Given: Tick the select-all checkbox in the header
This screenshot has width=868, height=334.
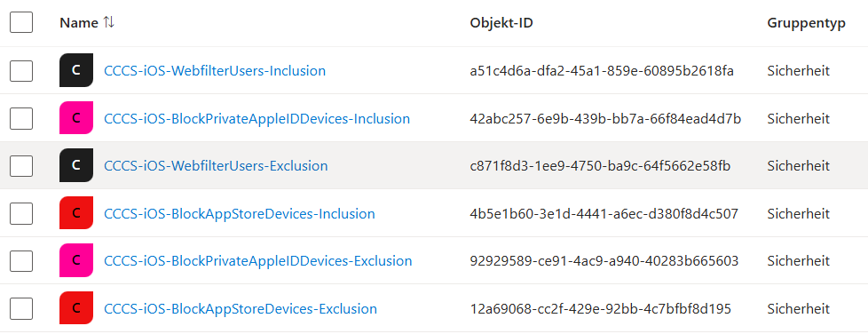Looking at the screenshot, I should [x=21, y=23].
